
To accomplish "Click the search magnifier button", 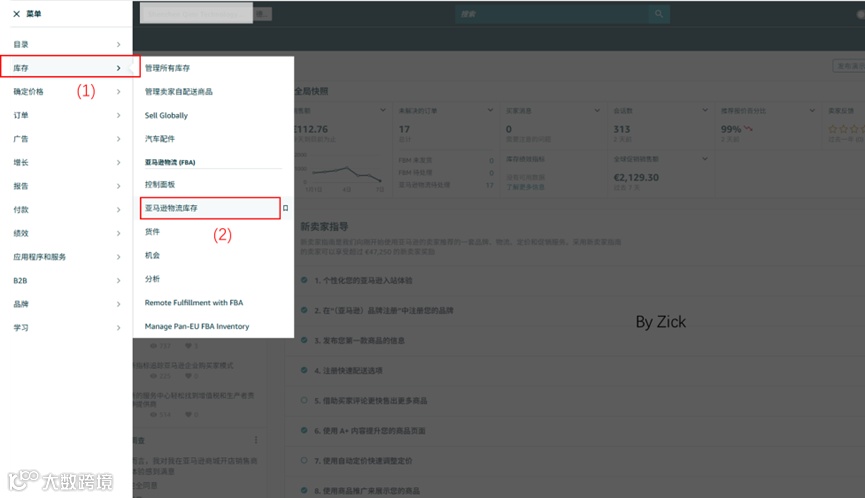I will 659,14.
